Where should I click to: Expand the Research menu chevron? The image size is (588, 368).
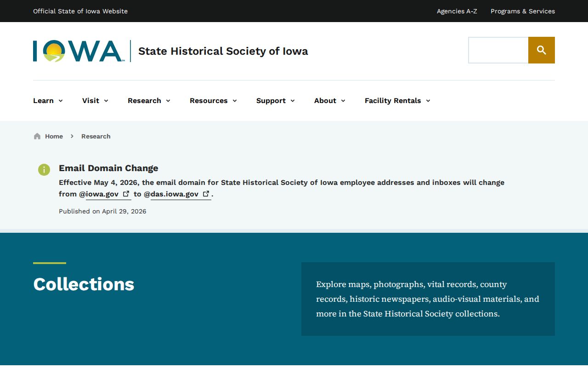click(x=168, y=101)
